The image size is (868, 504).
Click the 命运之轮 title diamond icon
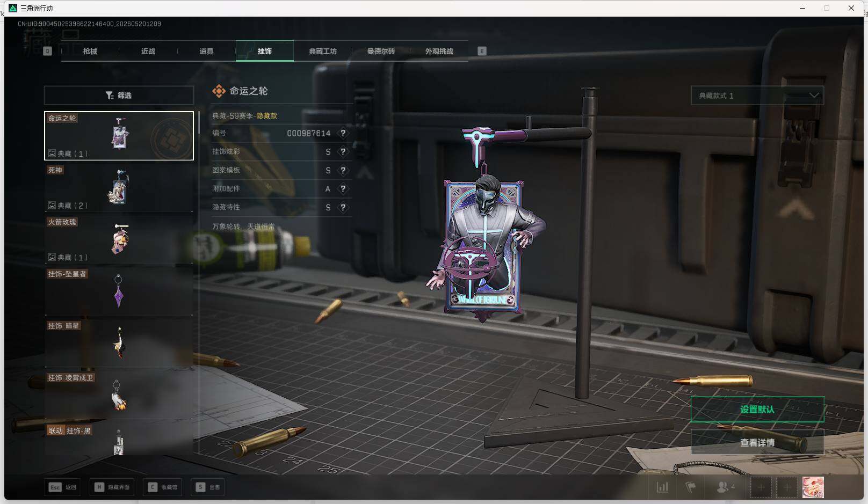point(219,91)
